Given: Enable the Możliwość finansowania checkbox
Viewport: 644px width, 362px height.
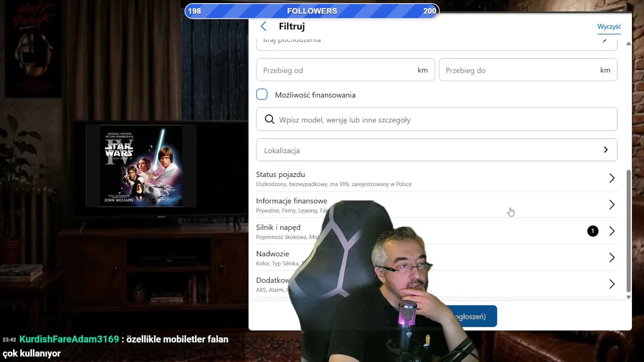Looking at the screenshot, I should (262, 95).
